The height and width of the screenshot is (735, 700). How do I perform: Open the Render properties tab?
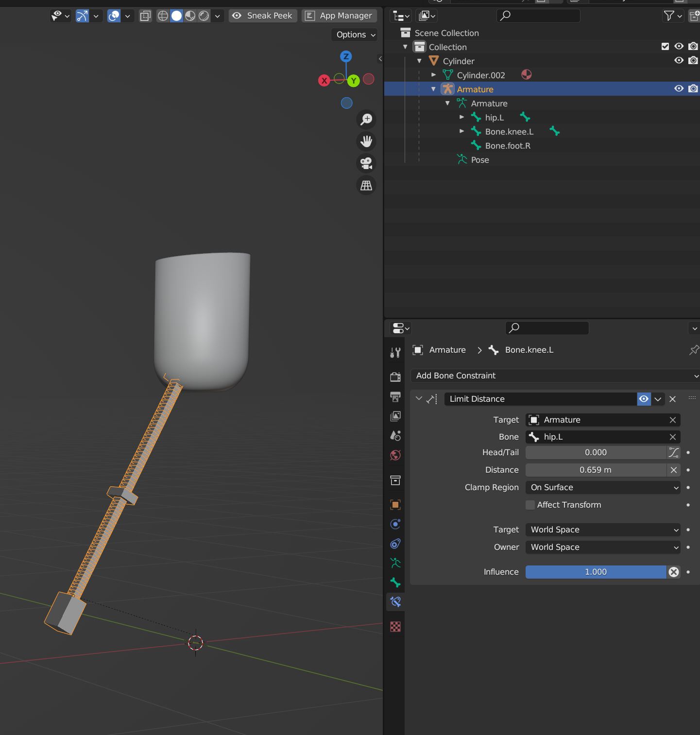point(395,377)
